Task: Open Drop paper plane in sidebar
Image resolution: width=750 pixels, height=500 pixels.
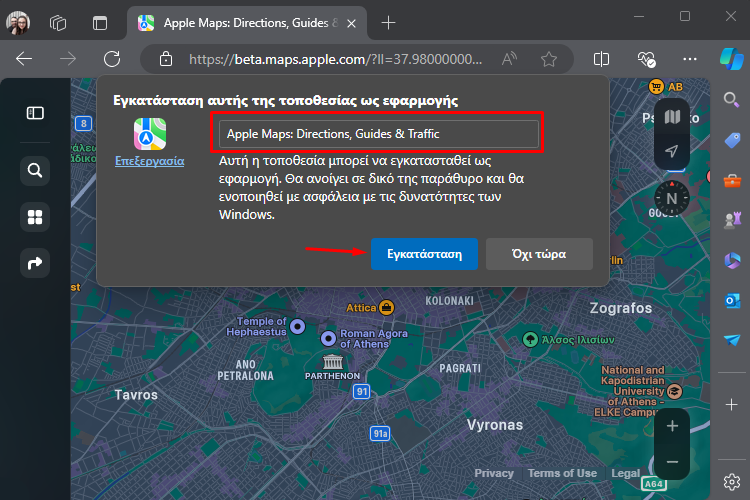Action: [732, 340]
